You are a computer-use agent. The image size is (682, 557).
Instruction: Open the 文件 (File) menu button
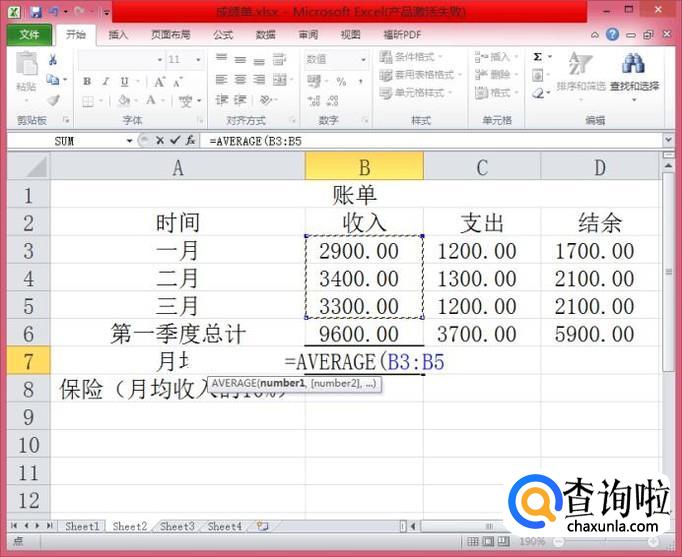pyautogui.click(x=29, y=34)
